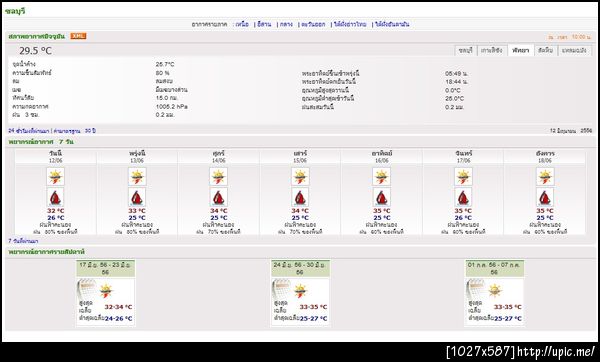600x362 pixels.
Task: Click the 17 มิ.ย. 56 weekly date header
Action: click(105, 268)
